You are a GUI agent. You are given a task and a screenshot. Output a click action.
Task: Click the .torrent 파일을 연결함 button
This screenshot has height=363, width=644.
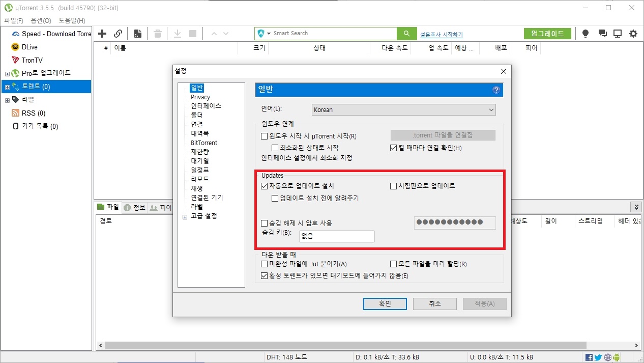pos(443,135)
